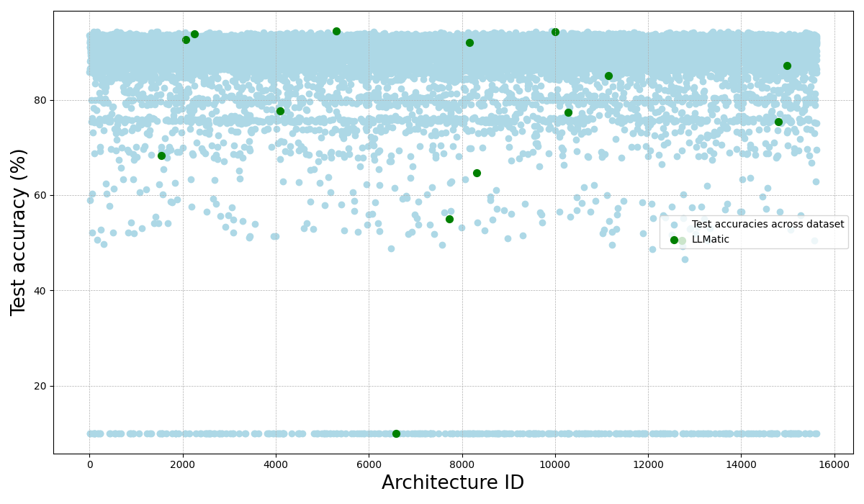Click the green point near 85% accuracy
This screenshot has width=864, height=504.
pos(608,75)
